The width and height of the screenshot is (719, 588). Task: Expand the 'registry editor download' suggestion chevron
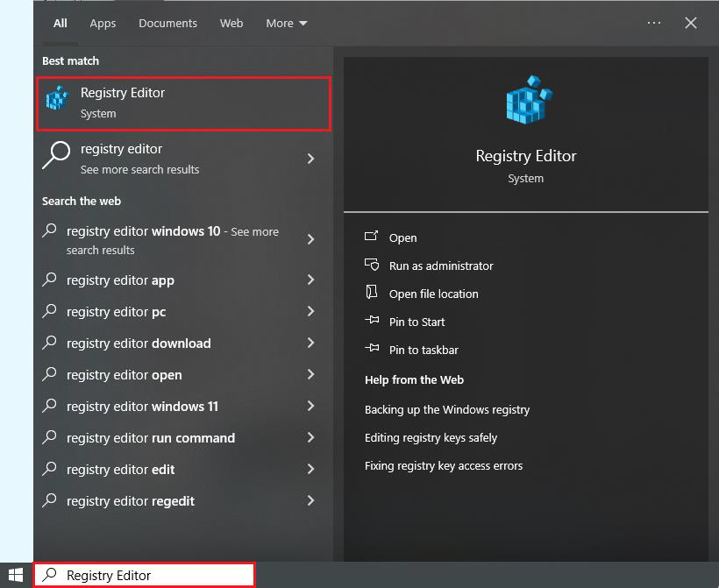pyautogui.click(x=310, y=344)
